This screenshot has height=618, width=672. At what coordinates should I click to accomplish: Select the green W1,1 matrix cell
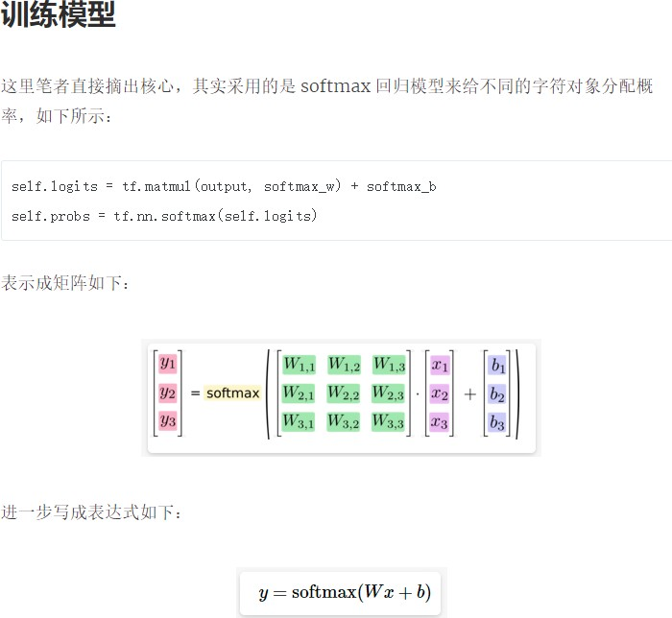299,365
